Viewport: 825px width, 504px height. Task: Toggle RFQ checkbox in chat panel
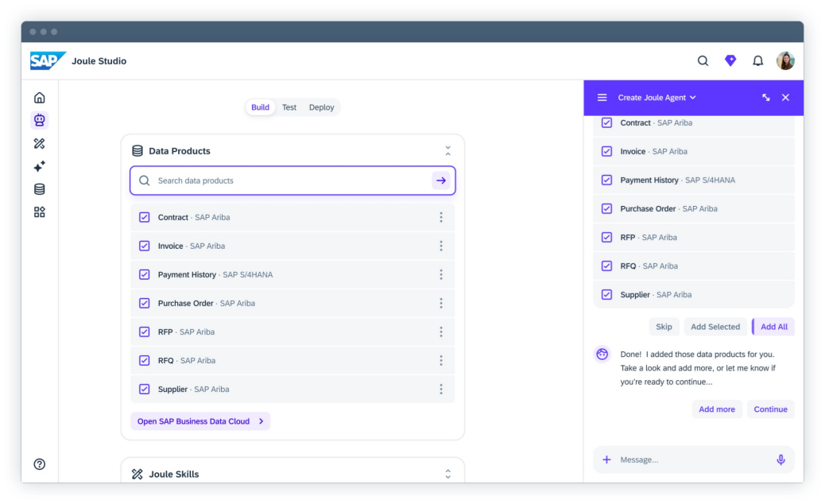tap(606, 266)
